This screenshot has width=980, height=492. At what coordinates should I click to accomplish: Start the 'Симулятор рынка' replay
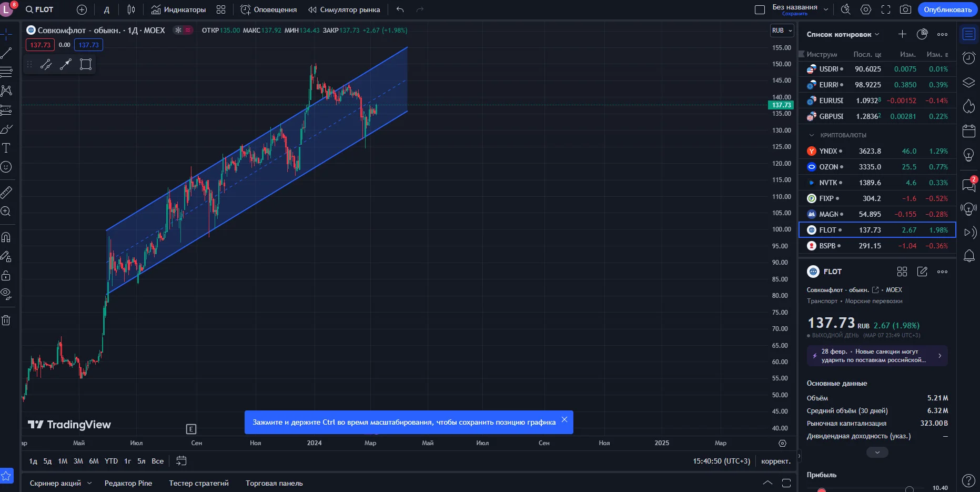click(344, 9)
